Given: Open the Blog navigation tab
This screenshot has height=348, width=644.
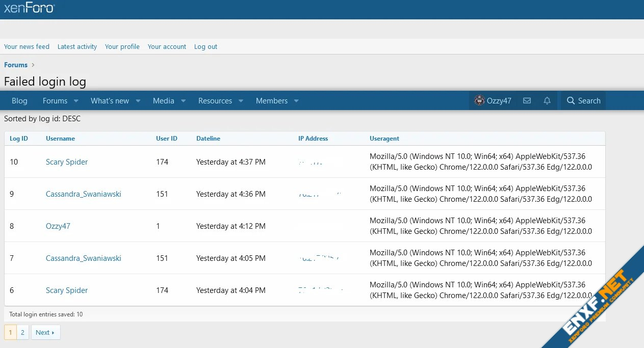Looking at the screenshot, I should (19, 101).
